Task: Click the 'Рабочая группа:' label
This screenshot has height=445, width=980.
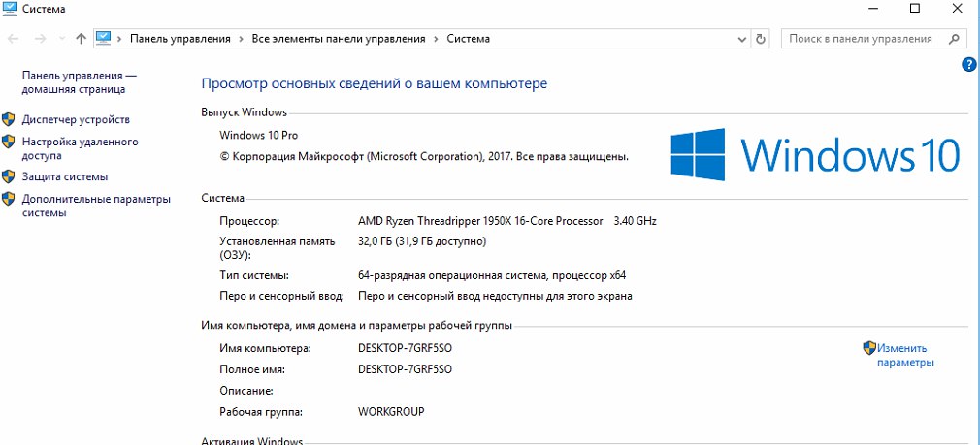Action: pyautogui.click(x=261, y=412)
